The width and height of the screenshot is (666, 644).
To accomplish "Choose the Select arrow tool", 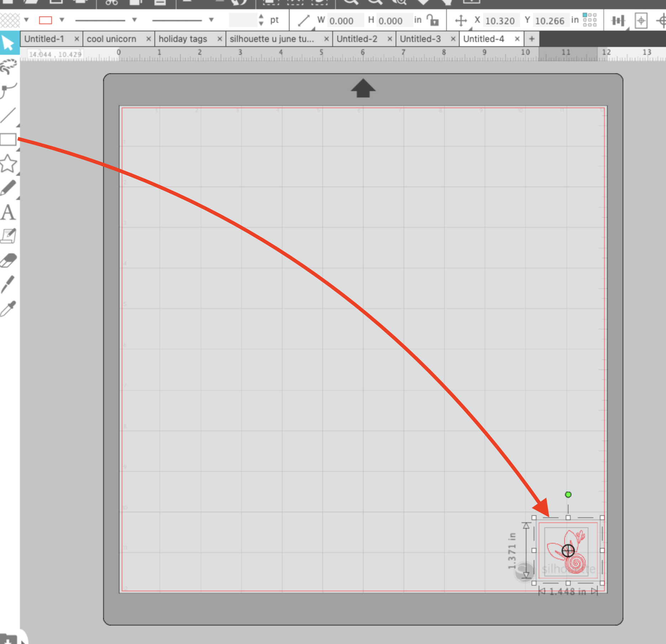I will click(8, 43).
